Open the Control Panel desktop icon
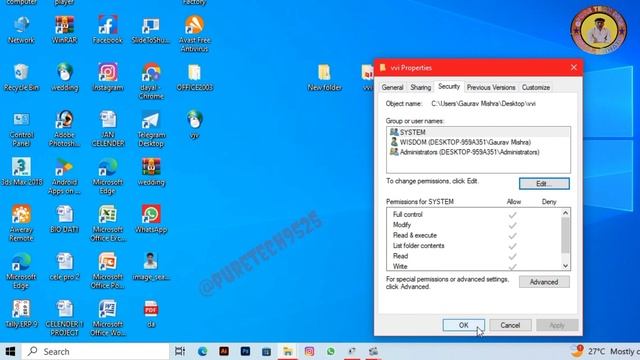 tap(21, 129)
